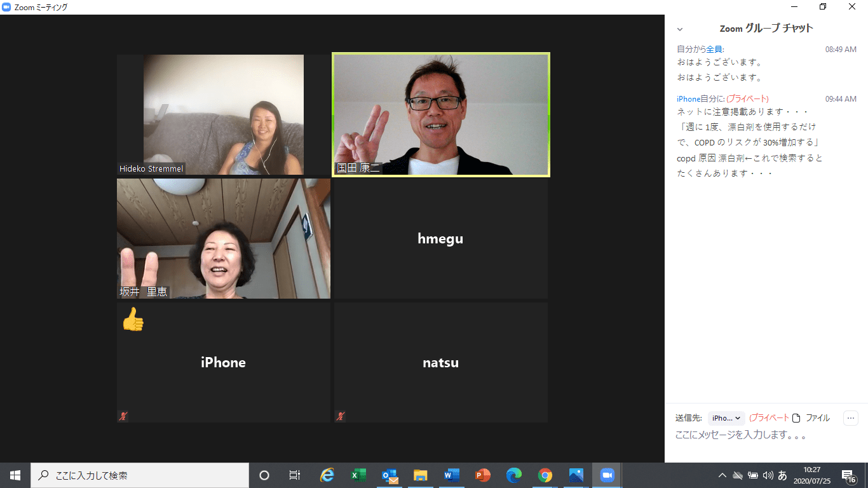Select the hmegu participant tile
The height and width of the screenshot is (488, 868).
440,239
